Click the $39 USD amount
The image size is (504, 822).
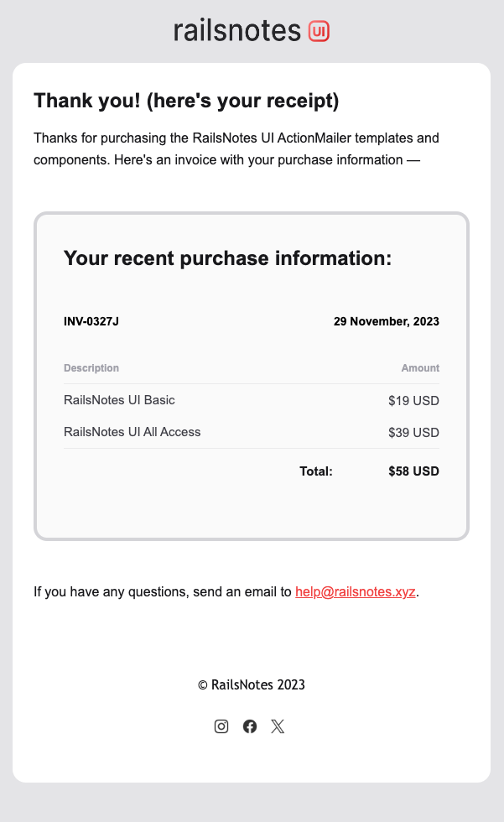pyautogui.click(x=414, y=433)
